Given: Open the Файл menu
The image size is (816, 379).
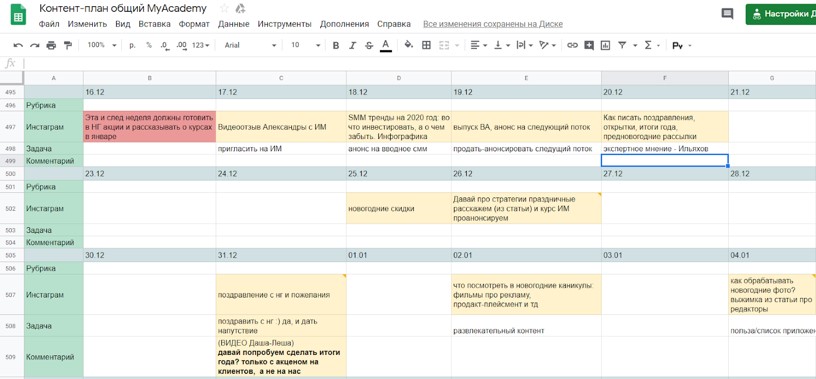Looking at the screenshot, I should (x=49, y=24).
